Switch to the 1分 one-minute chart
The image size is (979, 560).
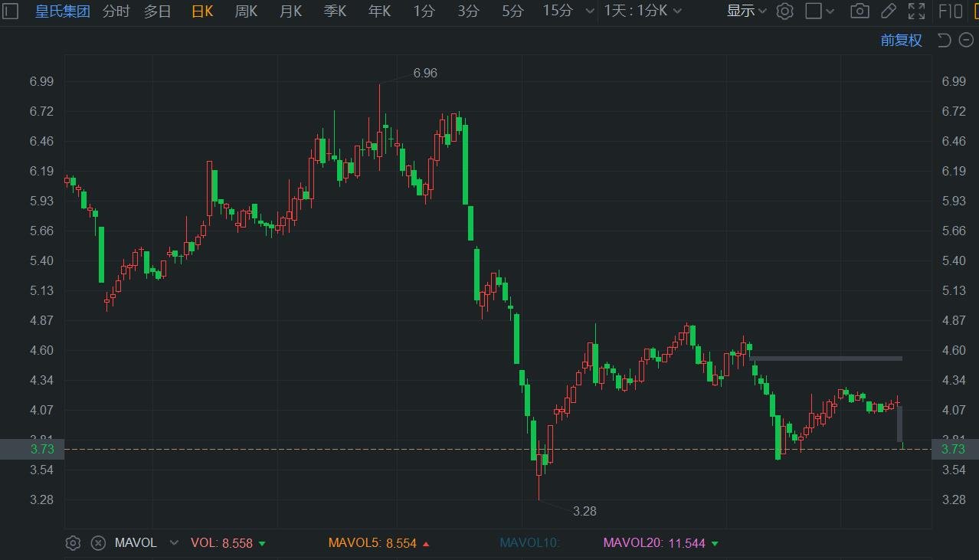pos(424,11)
